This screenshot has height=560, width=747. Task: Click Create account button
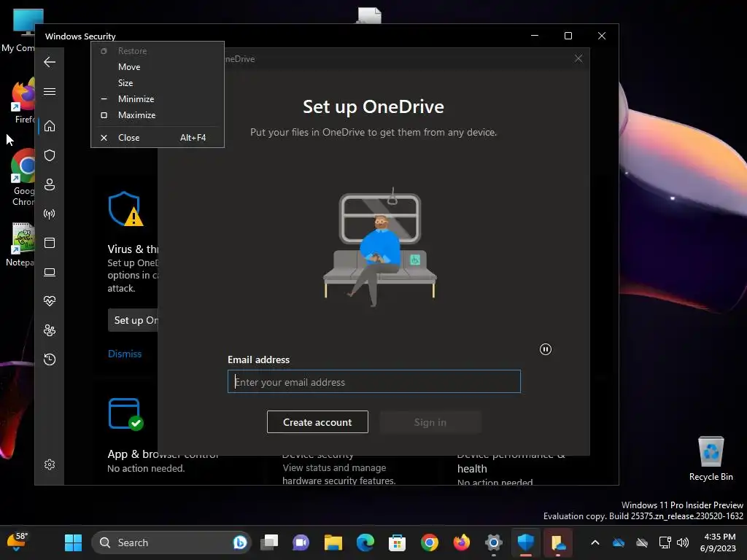coord(317,422)
